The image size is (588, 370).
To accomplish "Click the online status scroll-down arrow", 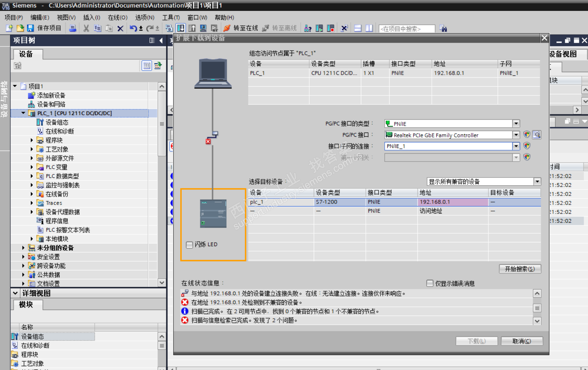I will [537, 321].
